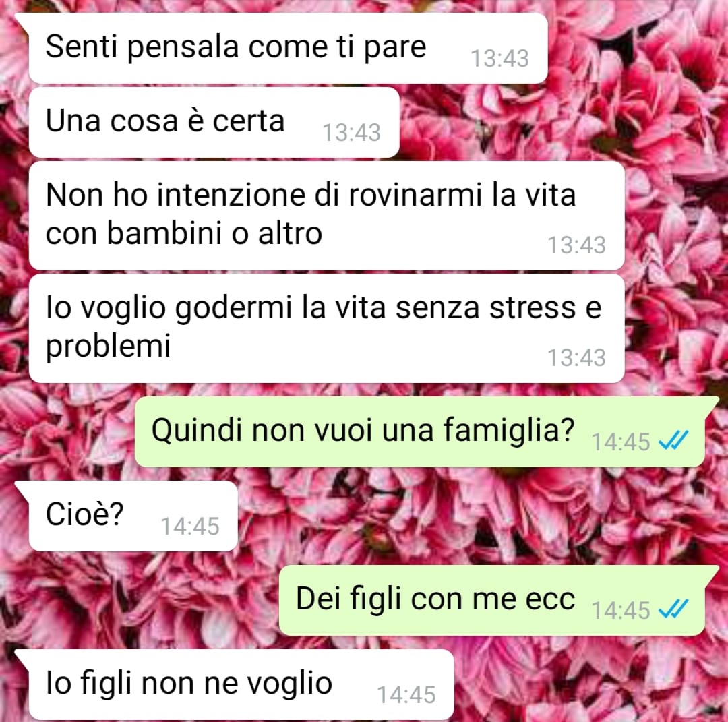Tap the 14:45 timestamp on 'Io figli non ne voglio'

[406, 695]
